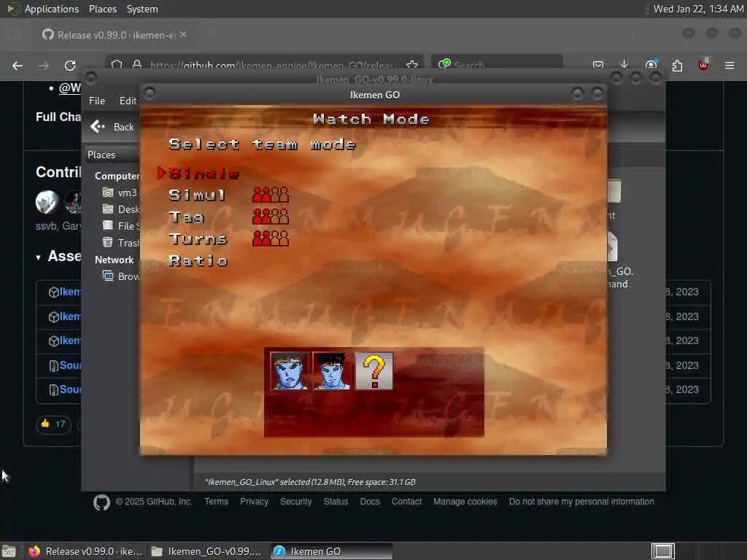747x560 pixels.
Task: Open the Firefox downloads arrow
Action: coord(624,65)
